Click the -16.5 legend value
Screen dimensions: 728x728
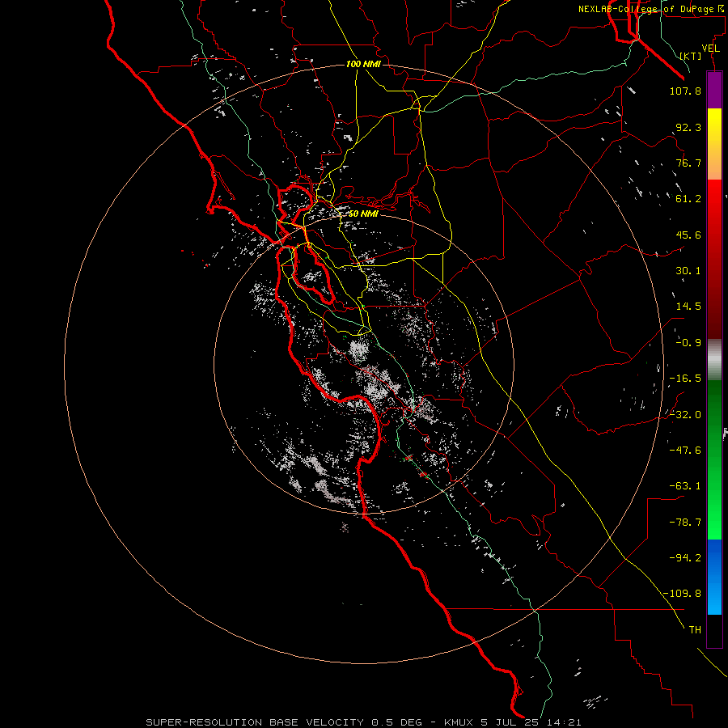pos(685,379)
